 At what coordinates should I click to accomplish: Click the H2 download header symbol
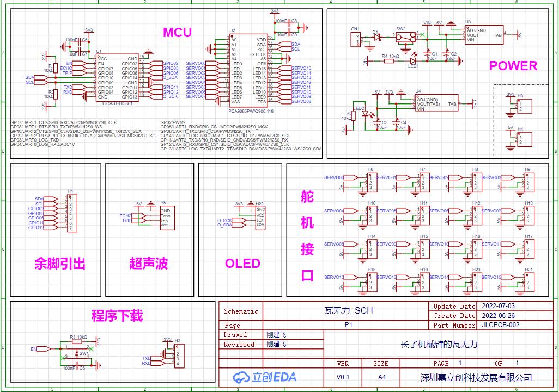[180, 356]
